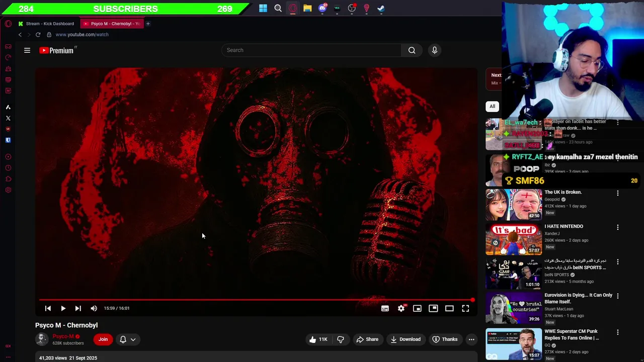Open Psyco-M channel avatar
This screenshot has height=362, width=644.
point(42,339)
